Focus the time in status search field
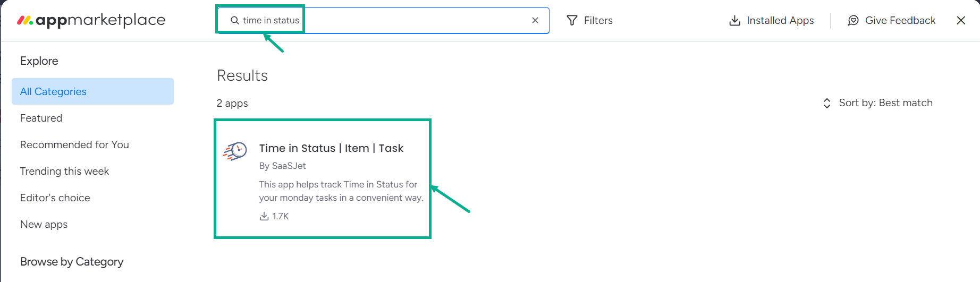Image resolution: width=980 pixels, height=282 pixels. point(383,20)
